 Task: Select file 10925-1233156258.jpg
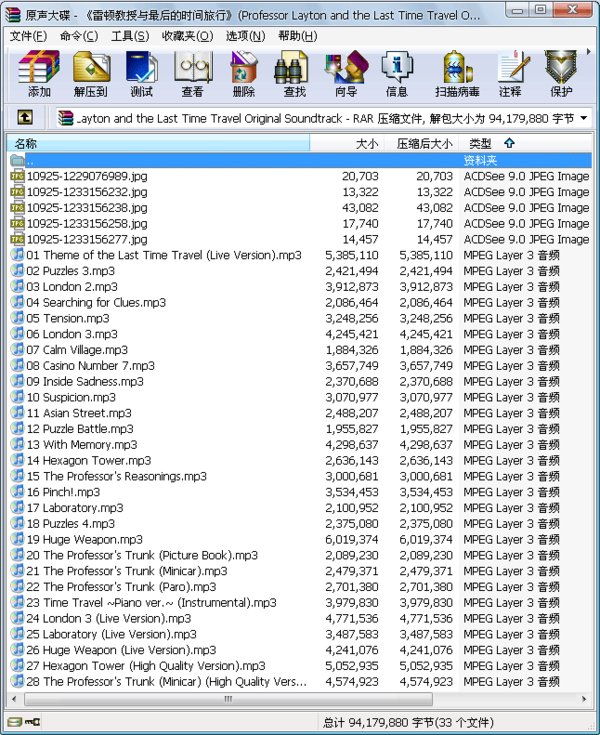click(x=300, y=224)
